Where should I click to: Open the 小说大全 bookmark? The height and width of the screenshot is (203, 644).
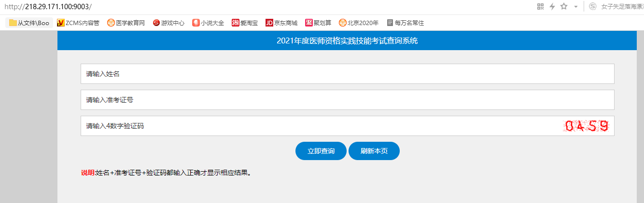coord(208,23)
